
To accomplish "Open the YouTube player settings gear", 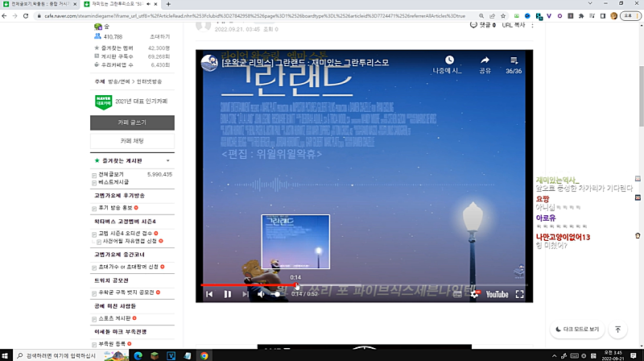I will [x=473, y=294].
